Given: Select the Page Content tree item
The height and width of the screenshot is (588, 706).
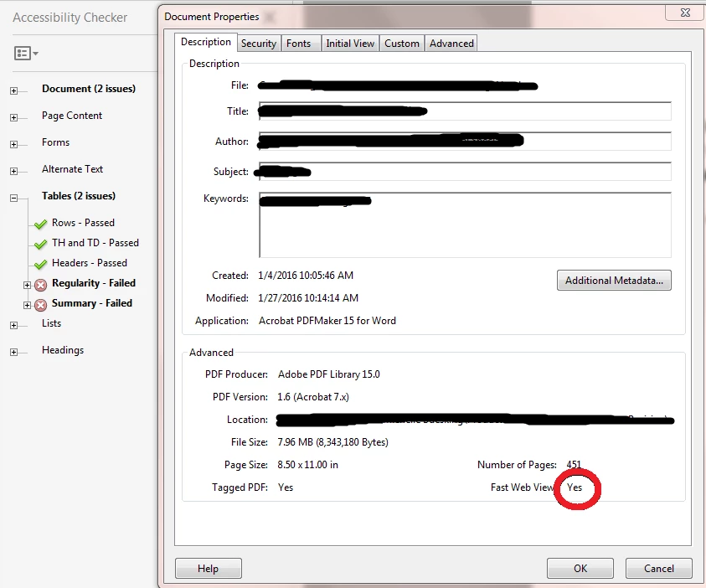Looking at the screenshot, I should pyautogui.click(x=72, y=116).
